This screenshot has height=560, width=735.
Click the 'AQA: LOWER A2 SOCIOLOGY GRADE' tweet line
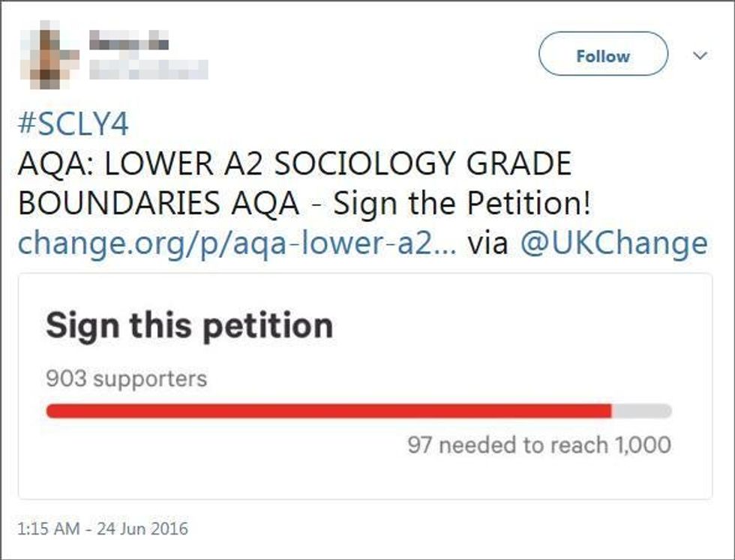295,163
